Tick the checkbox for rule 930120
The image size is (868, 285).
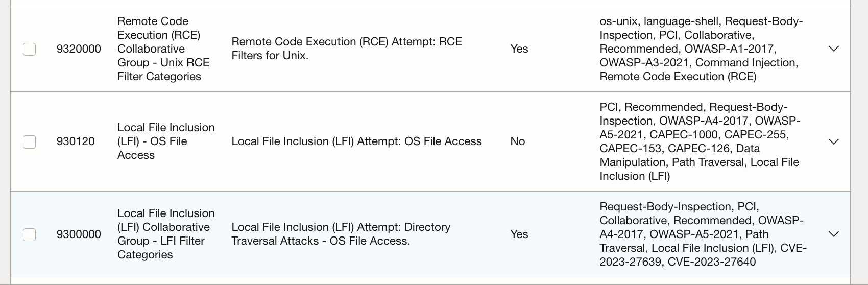coord(30,141)
